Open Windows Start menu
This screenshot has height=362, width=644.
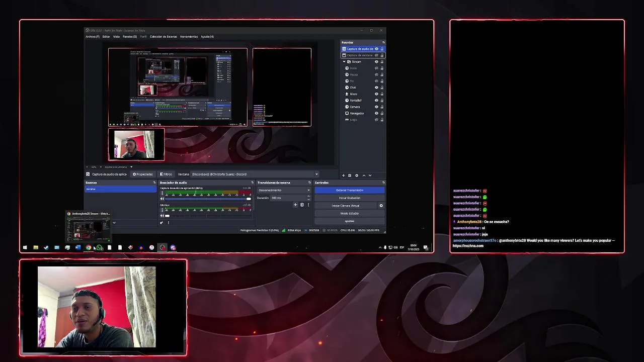click(x=25, y=247)
